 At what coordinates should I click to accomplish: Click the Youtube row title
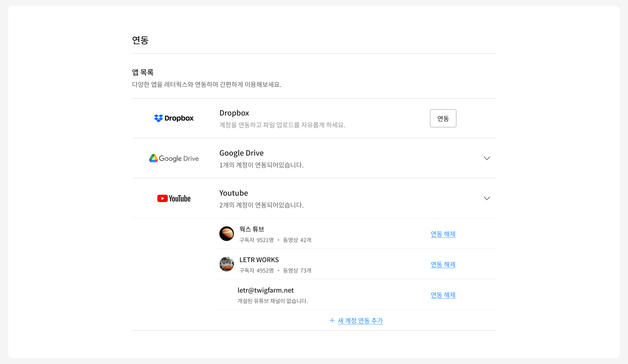pyautogui.click(x=233, y=193)
